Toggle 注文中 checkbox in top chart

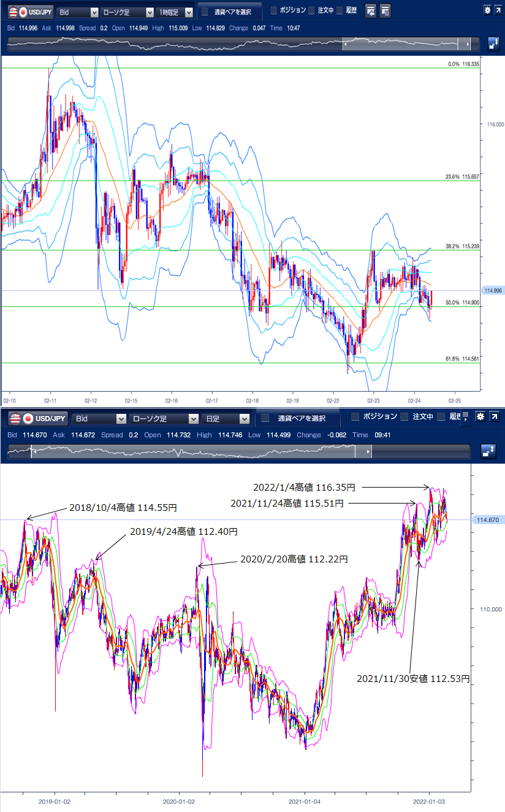point(311,11)
